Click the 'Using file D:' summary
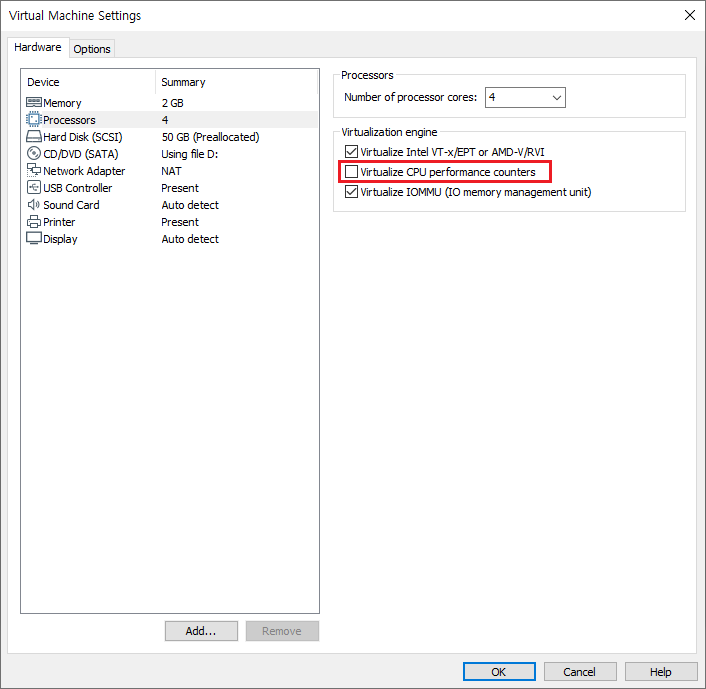706x689 pixels. coord(190,154)
